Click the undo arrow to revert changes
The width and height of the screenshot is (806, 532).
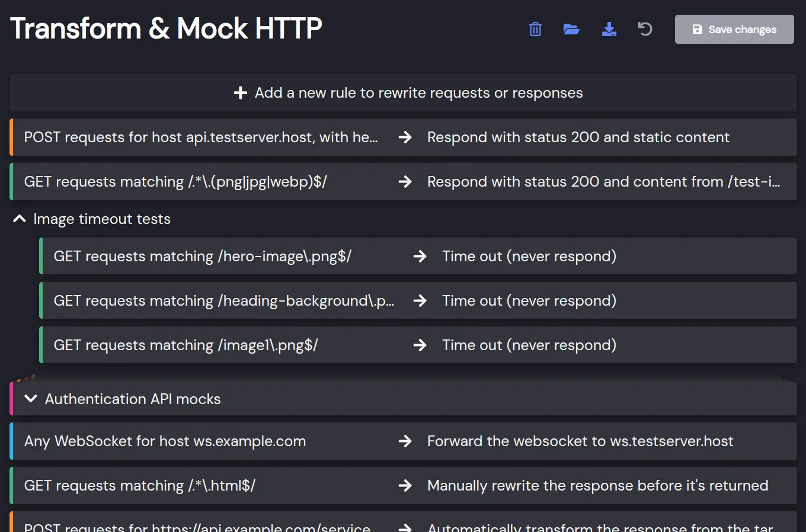click(645, 29)
